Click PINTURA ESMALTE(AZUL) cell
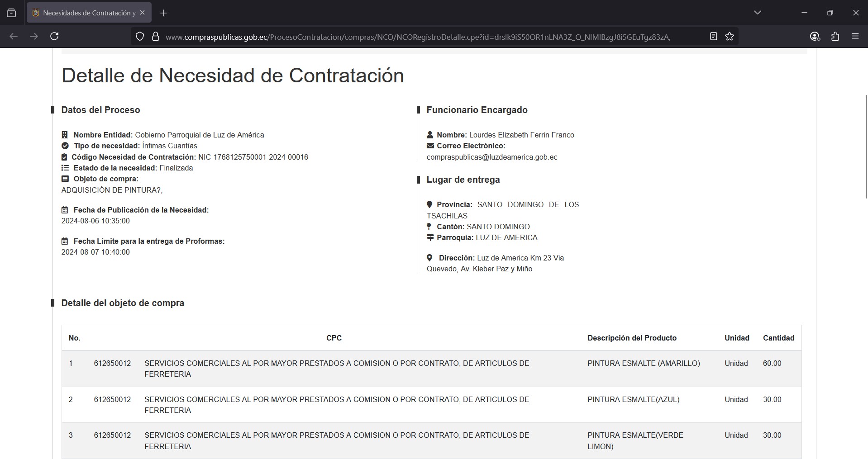The image size is (868, 459). [x=634, y=399]
